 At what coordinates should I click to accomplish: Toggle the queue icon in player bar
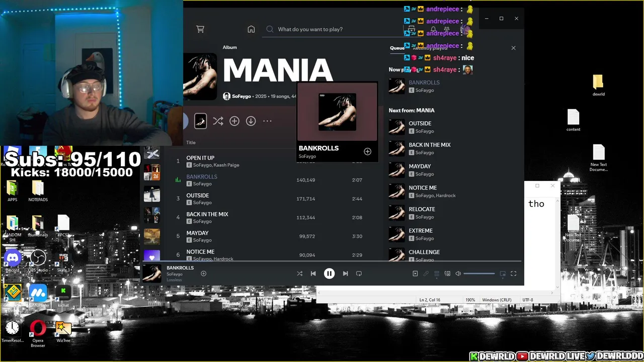pos(437,274)
